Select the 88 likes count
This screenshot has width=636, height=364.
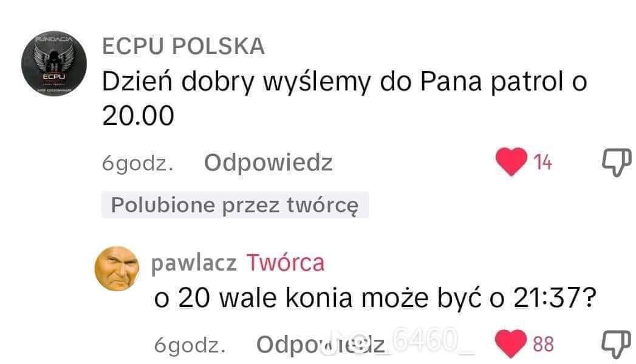(x=544, y=344)
